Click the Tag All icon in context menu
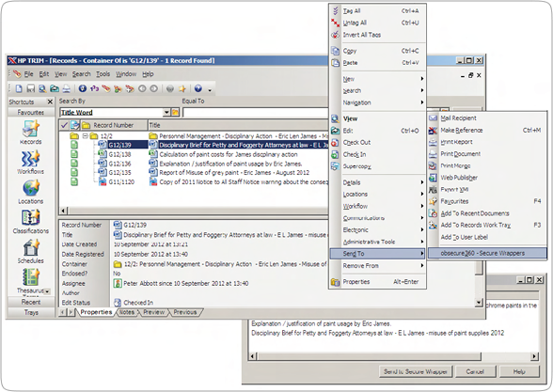Viewport: 553px width, 392px height. (x=335, y=11)
